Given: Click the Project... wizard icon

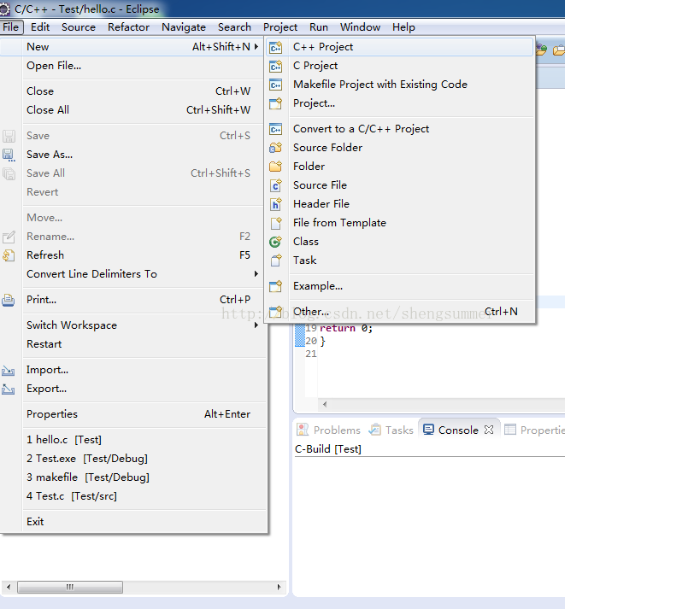Looking at the screenshot, I should point(276,103).
